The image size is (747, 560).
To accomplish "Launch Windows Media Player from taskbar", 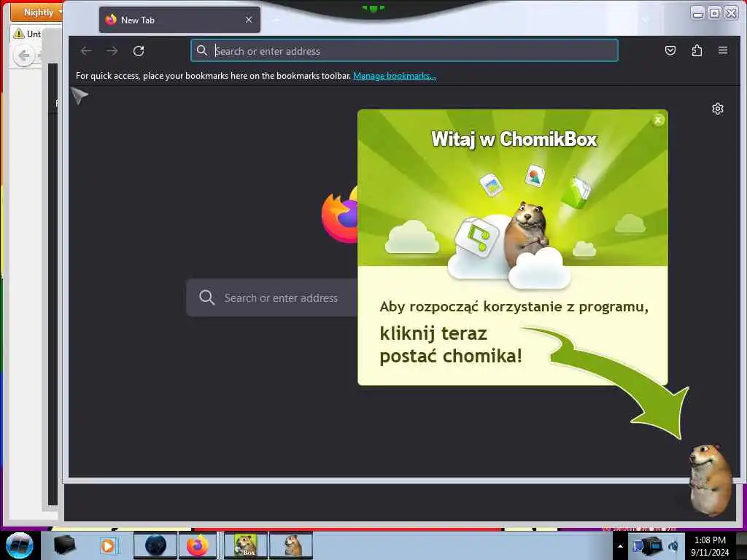I will click(108, 545).
